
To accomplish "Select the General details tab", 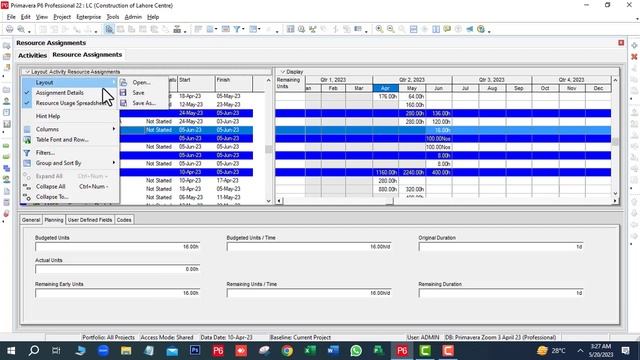I will (31, 220).
